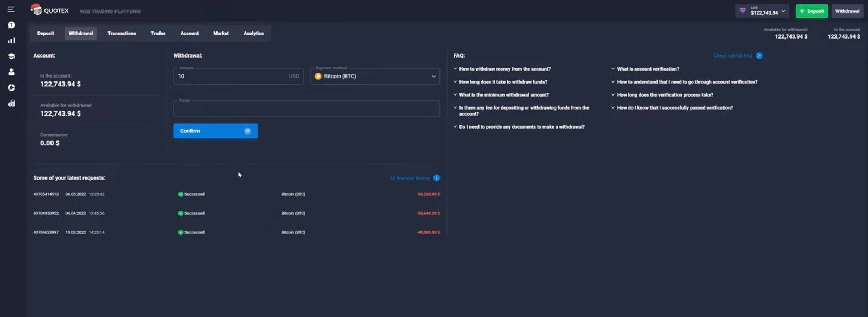The width and height of the screenshot is (868, 317).
Task: Open the All financial history link
Action: 410,178
